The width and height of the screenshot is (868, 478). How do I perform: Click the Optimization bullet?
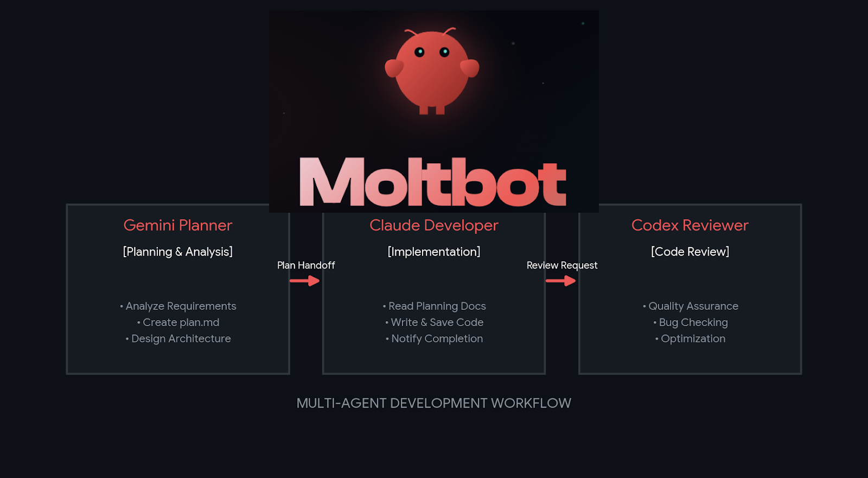pyautogui.click(x=690, y=339)
